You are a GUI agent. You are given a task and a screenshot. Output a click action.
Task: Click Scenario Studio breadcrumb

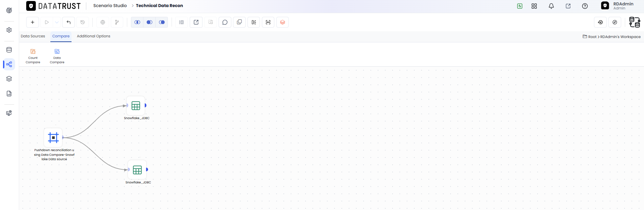click(110, 6)
